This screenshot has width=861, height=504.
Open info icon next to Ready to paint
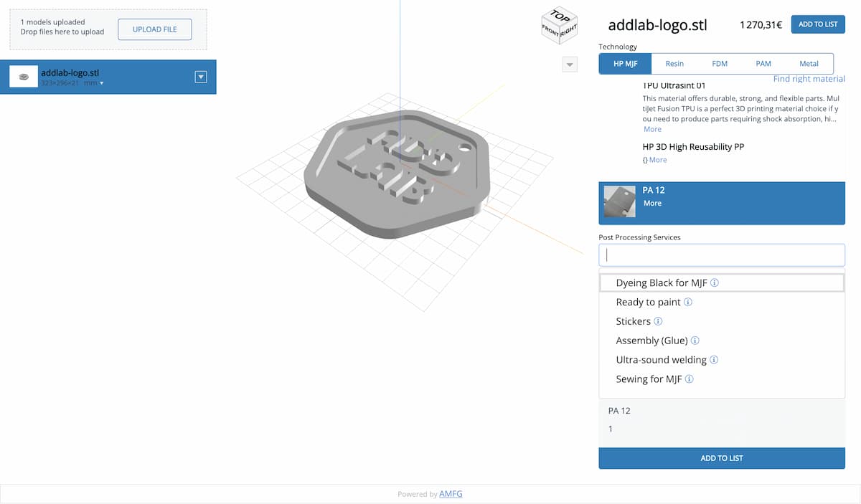click(688, 303)
